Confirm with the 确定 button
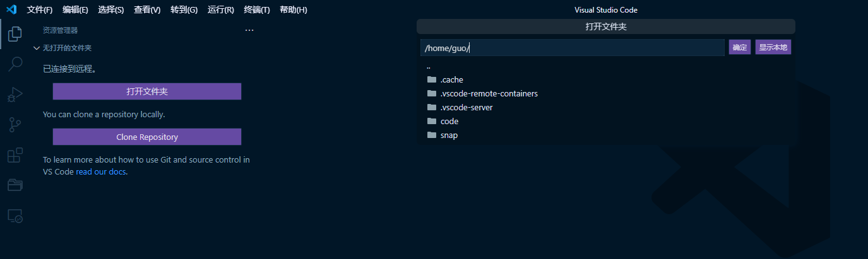 [x=740, y=47]
